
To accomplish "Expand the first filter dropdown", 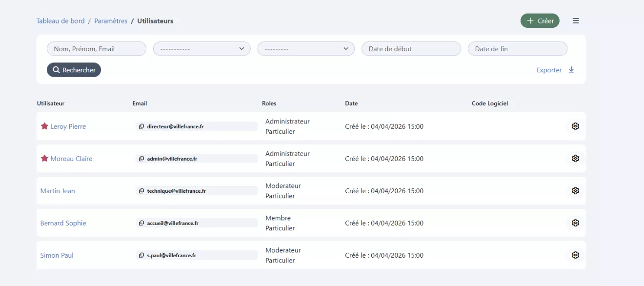I will (201, 49).
